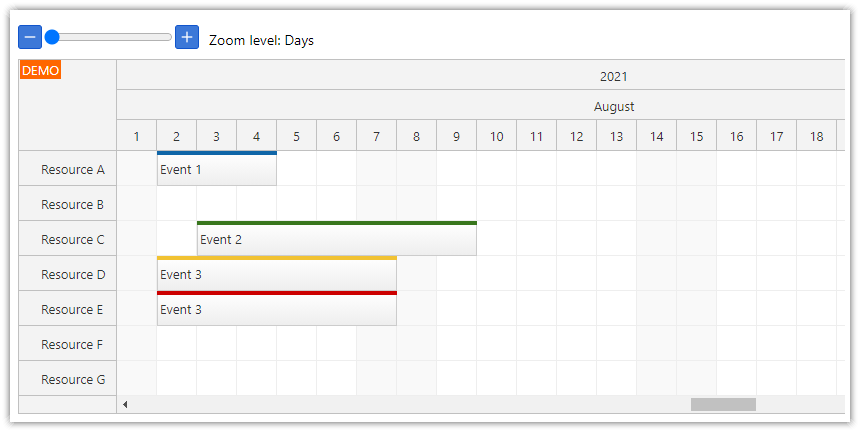This screenshot has height=432, width=860.
Task: Click the Resource G row header
Action: coord(68,379)
